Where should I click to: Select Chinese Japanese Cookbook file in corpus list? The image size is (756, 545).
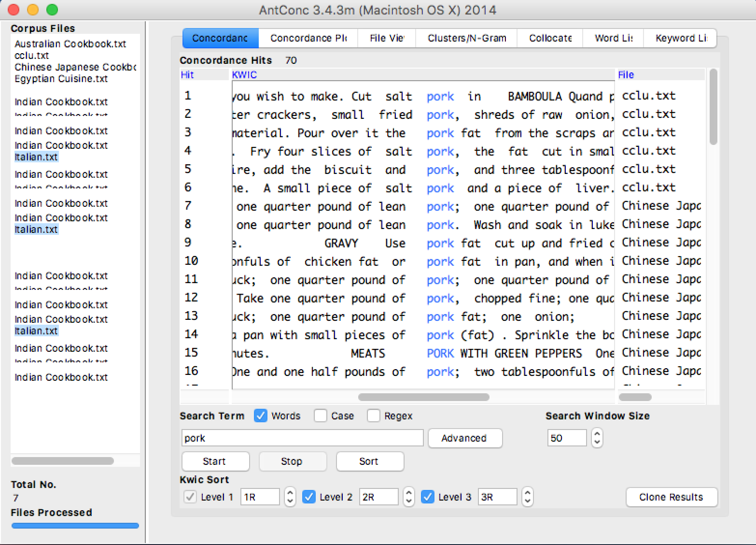click(75, 67)
